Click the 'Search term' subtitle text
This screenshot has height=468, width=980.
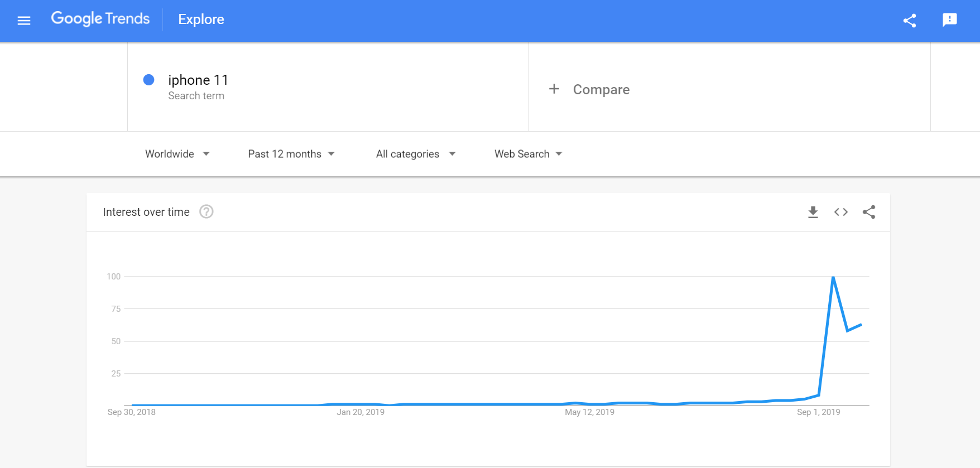click(196, 96)
